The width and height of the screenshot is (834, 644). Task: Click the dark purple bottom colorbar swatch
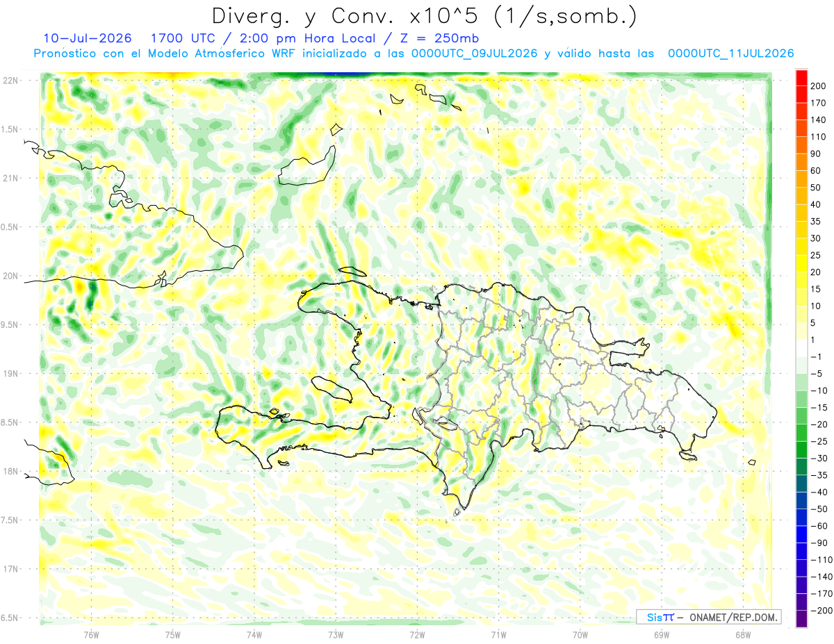(801, 619)
